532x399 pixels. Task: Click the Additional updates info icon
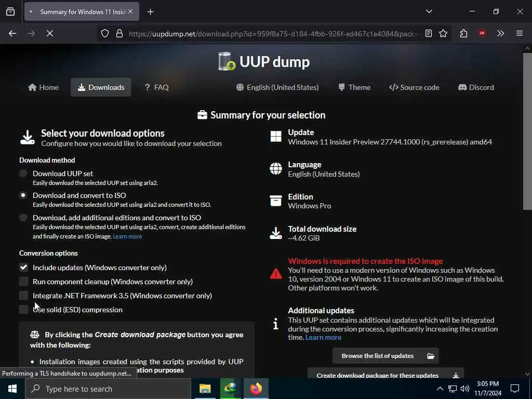[276, 324]
